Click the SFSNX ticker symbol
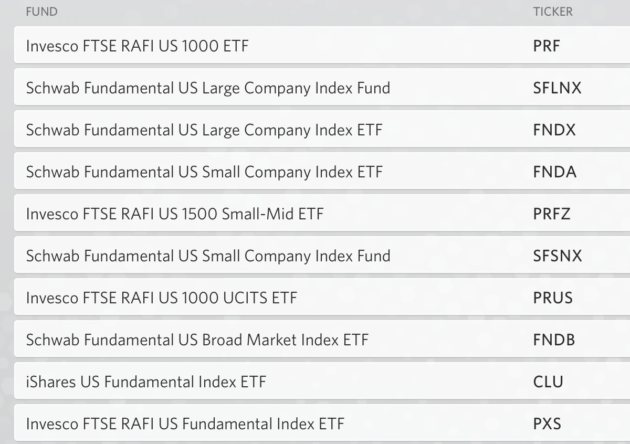Viewport: 630px width, 444px height. click(558, 256)
